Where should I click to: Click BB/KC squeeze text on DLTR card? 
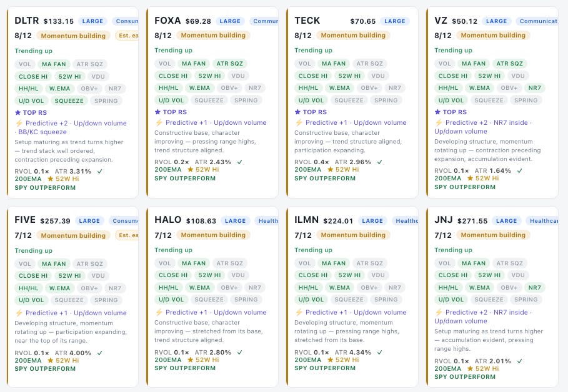tap(42, 132)
